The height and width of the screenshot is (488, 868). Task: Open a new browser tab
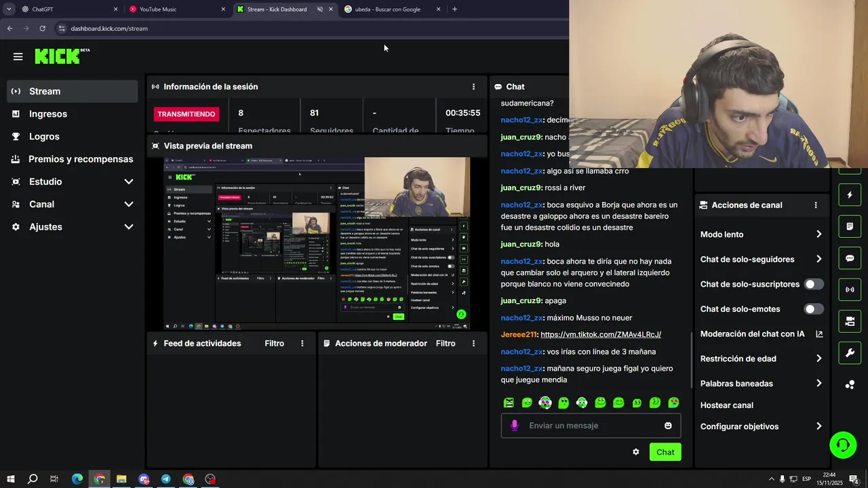454,9
